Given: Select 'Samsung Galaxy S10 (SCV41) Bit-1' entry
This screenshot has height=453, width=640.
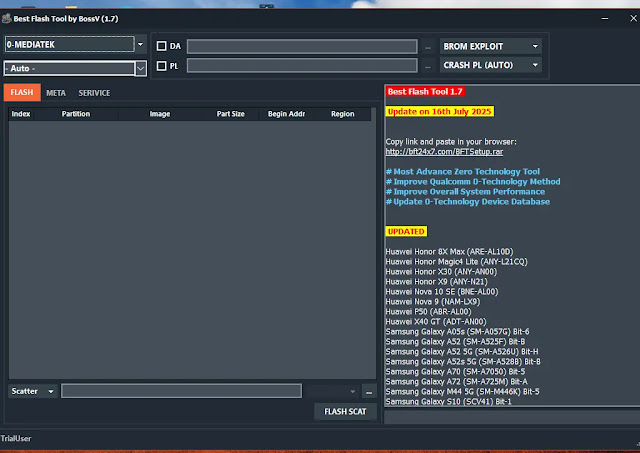Looking at the screenshot, I should (449, 402).
